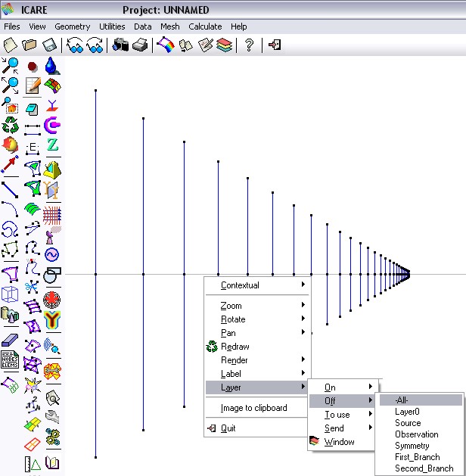Select the arc curve drawing tool

click(10, 209)
